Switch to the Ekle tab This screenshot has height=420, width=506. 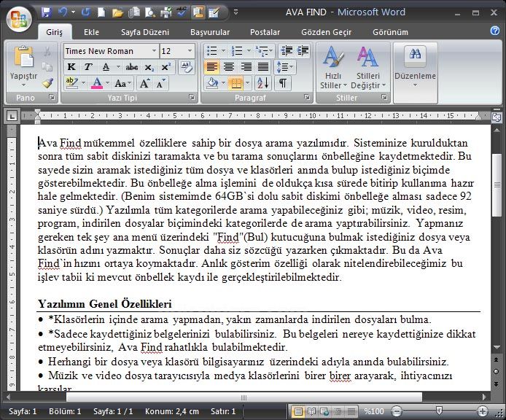pos(91,32)
